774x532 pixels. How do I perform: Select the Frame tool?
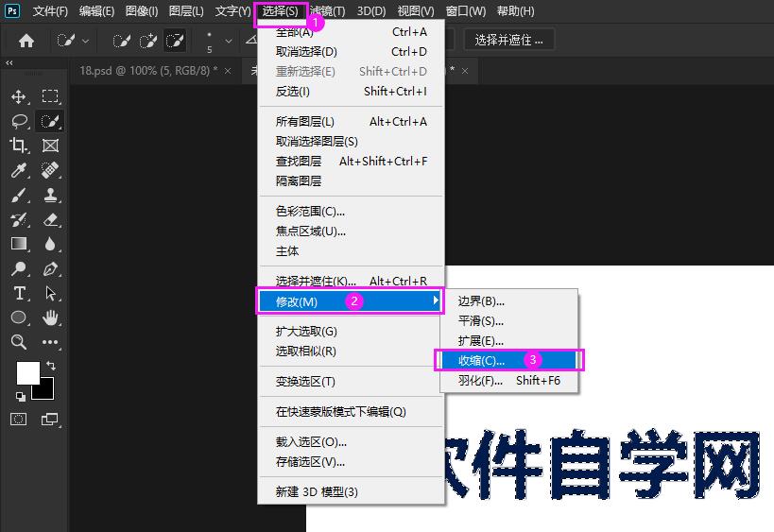coord(50,146)
